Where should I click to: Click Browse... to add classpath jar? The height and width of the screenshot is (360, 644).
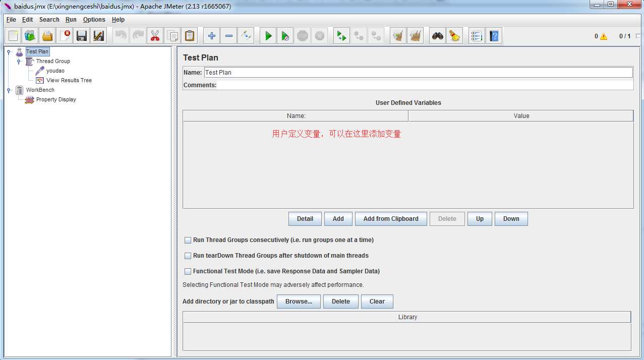coord(299,302)
